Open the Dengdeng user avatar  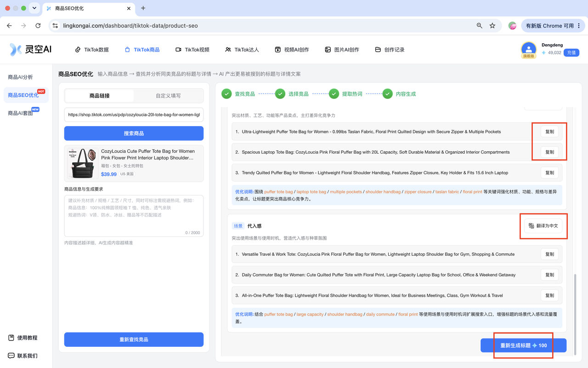(x=529, y=49)
